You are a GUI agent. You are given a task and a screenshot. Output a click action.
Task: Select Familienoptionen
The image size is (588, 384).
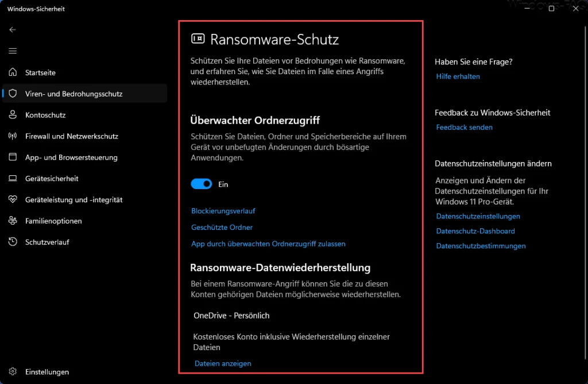click(53, 221)
